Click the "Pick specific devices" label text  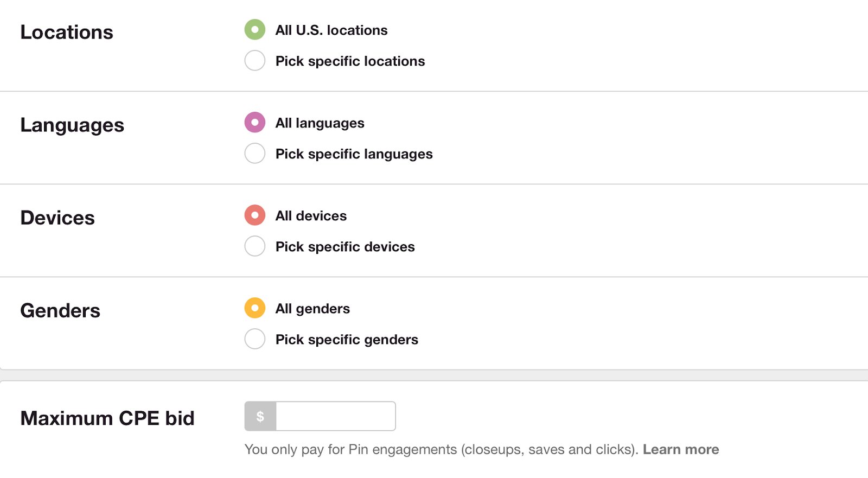[345, 247]
